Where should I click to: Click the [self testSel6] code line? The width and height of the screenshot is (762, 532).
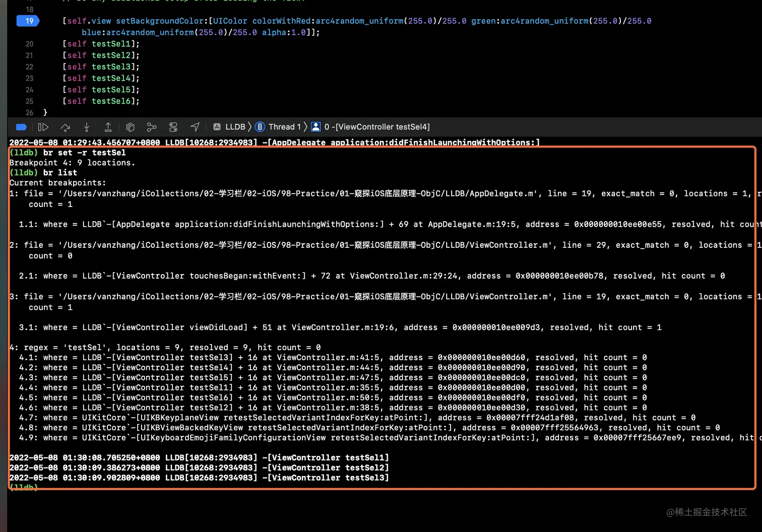(x=101, y=101)
